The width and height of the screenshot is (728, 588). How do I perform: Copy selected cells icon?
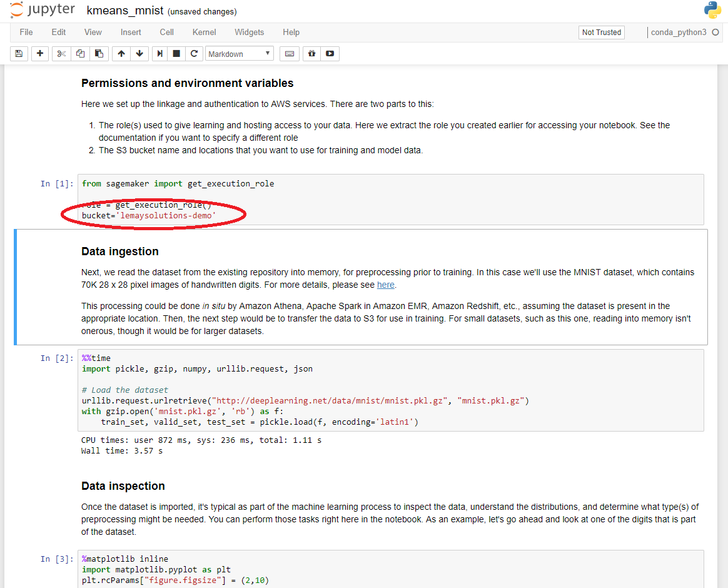coord(80,54)
